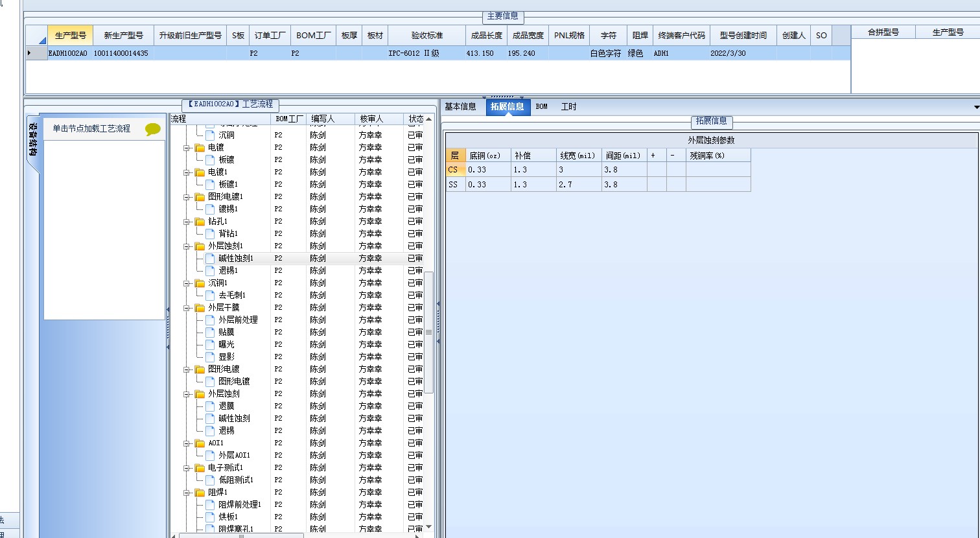Click the 残铜率(%) column header
The height and width of the screenshot is (538, 980).
coord(718,156)
